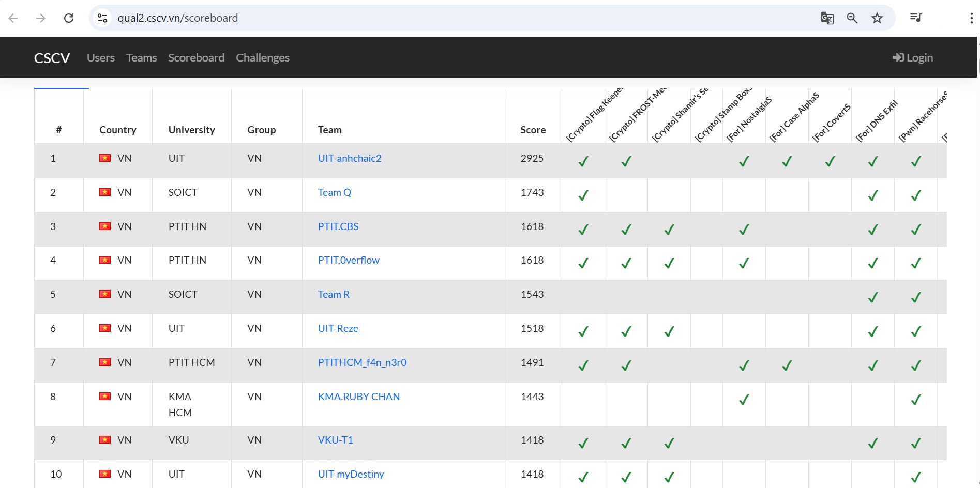980x488 pixels.
Task: Click the Login link
Action: point(913,58)
